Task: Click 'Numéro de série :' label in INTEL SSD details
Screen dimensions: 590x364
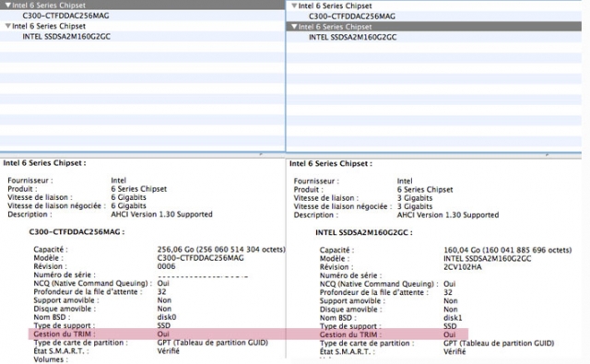Action: point(350,276)
